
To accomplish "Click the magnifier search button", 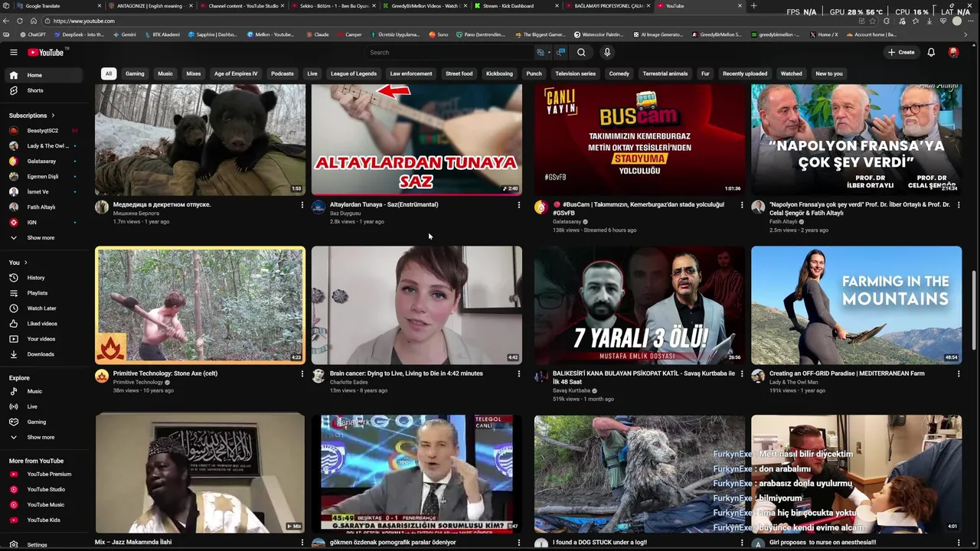I will pyautogui.click(x=581, y=52).
